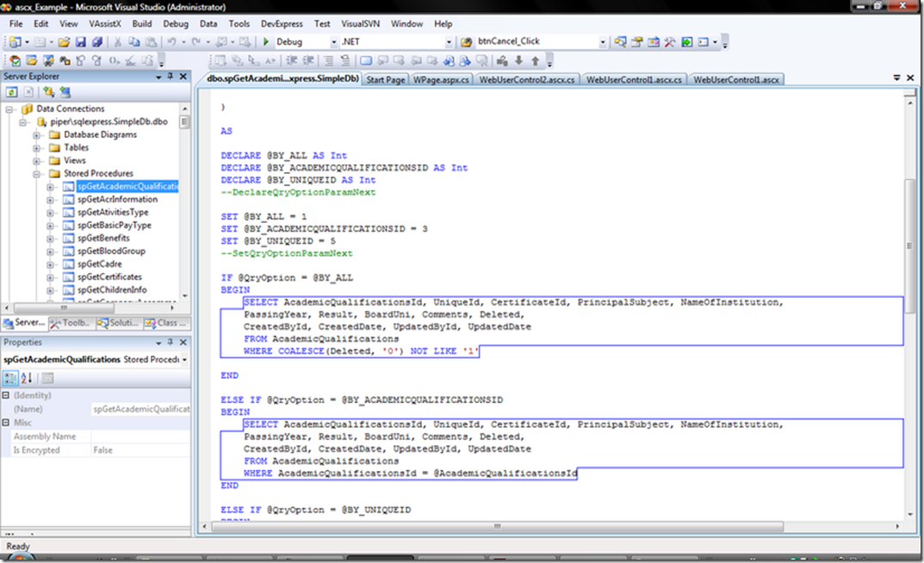Image resolution: width=924 pixels, height=563 pixels.
Task: Click the Undo arrow icon
Action: pyautogui.click(x=171, y=42)
